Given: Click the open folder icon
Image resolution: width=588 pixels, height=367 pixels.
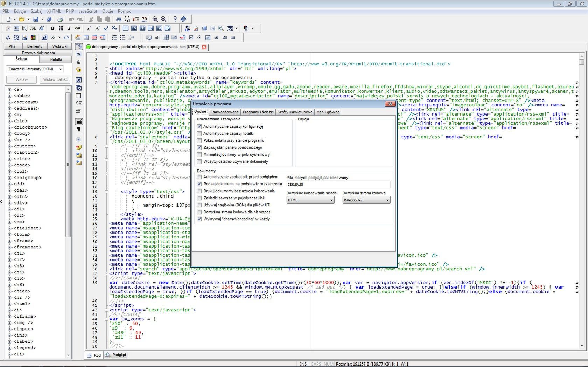Looking at the screenshot, I should [x=22, y=19].
